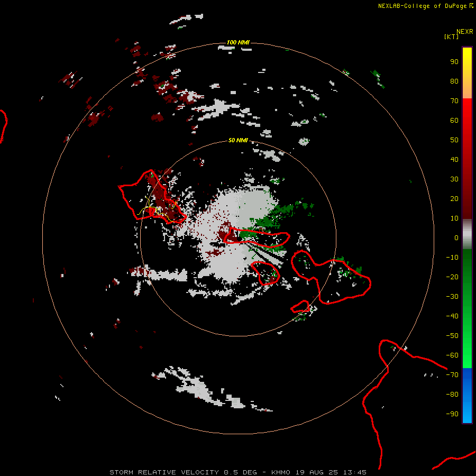Click the 50 value on the velocity scale
This screenshot has width=476, height=476.
pos(454,140)
